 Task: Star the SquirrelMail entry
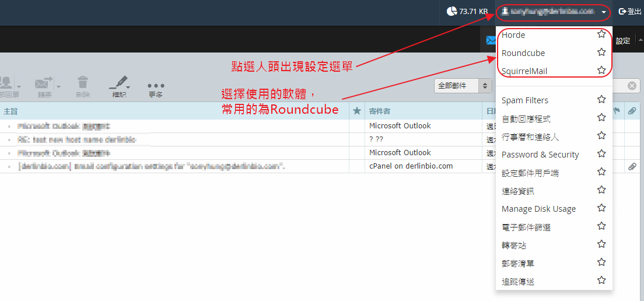point(601,70)
